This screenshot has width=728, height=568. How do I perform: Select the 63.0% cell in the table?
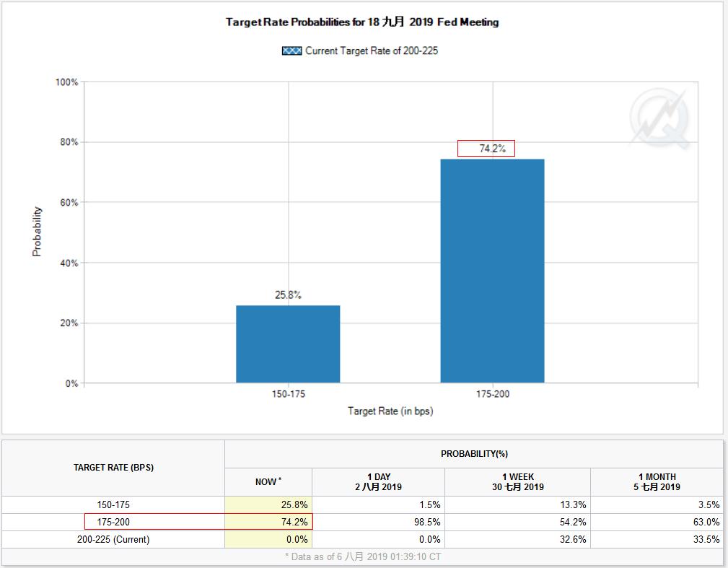[657, 522]
